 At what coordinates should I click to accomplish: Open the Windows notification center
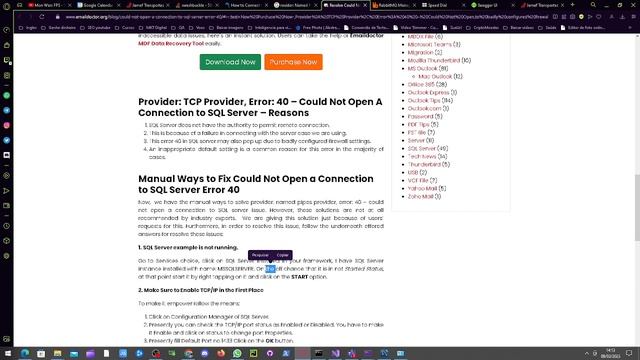[x=629, y=353]
